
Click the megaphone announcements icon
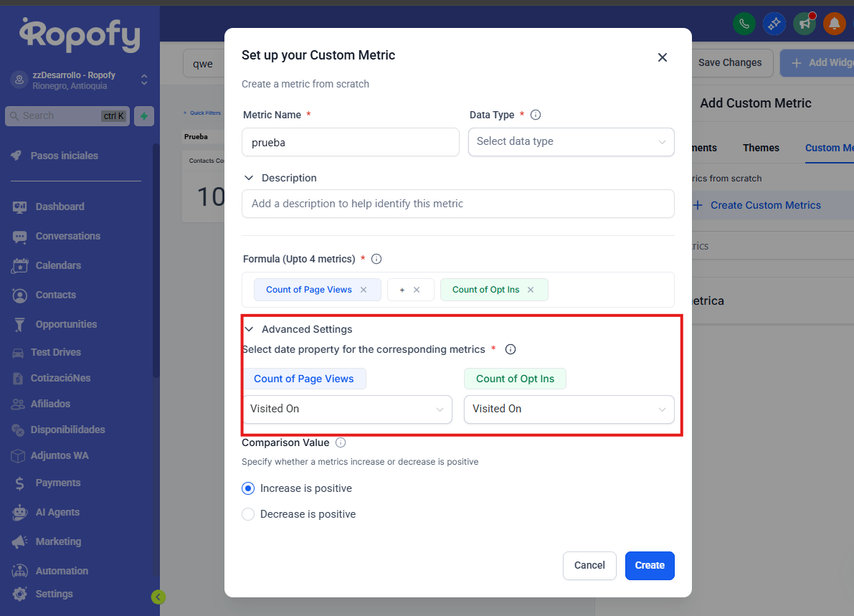click(x=805, y=24)
